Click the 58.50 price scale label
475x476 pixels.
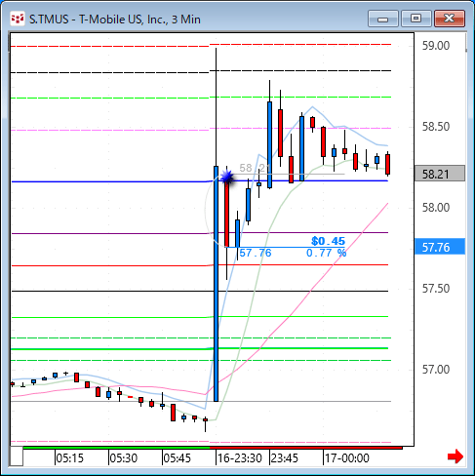[x=436, y=127]
